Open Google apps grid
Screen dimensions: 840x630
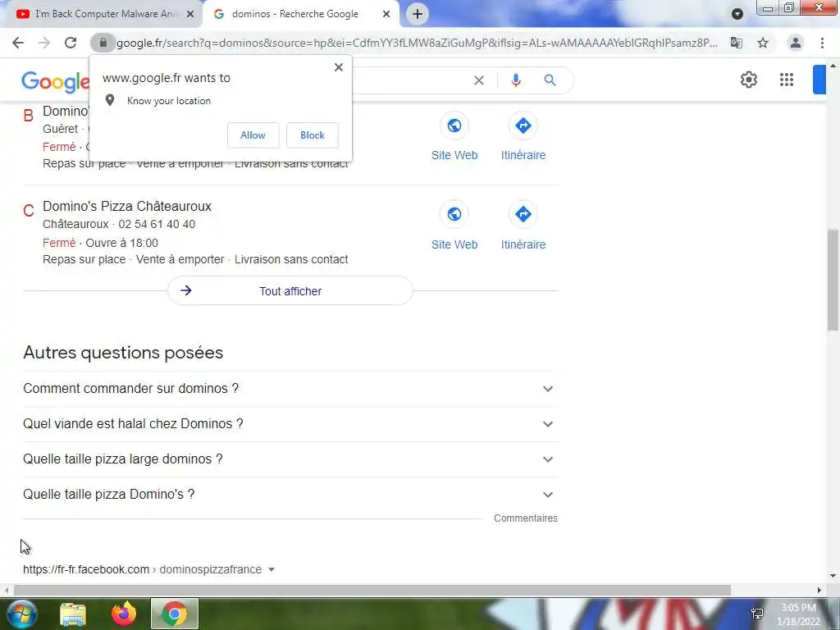point(787,80)
